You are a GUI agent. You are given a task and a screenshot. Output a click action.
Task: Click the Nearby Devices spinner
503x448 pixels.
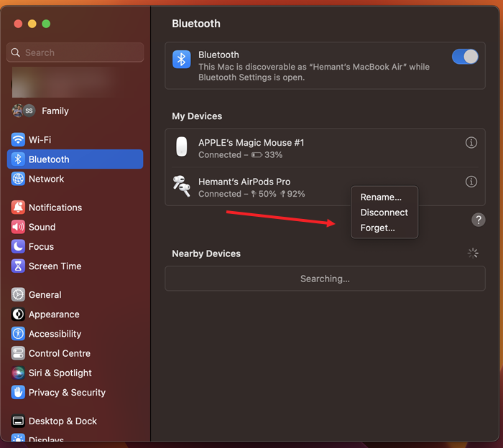473,253
